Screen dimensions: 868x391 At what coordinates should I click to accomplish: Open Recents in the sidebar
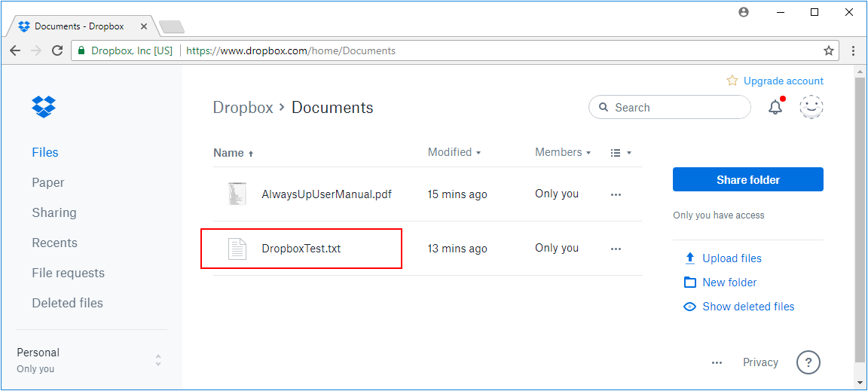[x=55, y=243]
